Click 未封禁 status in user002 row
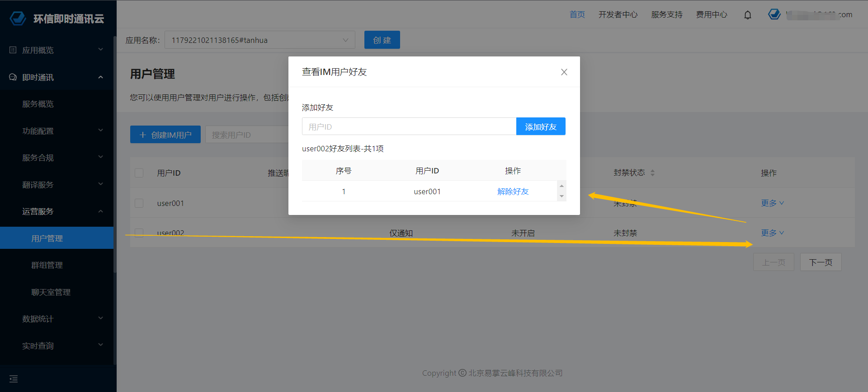The height and width of the screenshot is (392, 868). [625, 233]
